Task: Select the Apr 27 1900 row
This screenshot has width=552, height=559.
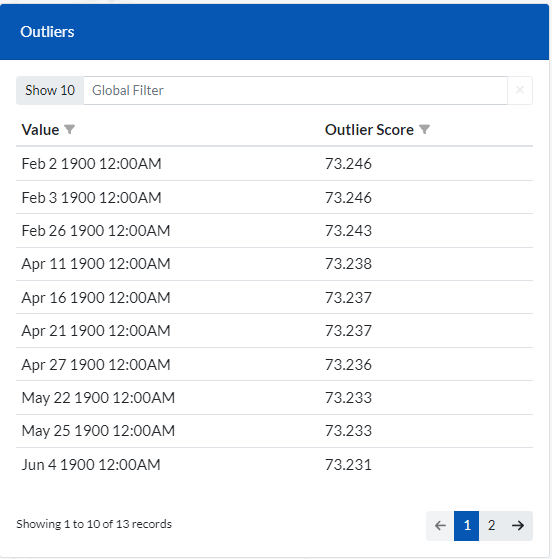Action: click(x=275, y=364)
